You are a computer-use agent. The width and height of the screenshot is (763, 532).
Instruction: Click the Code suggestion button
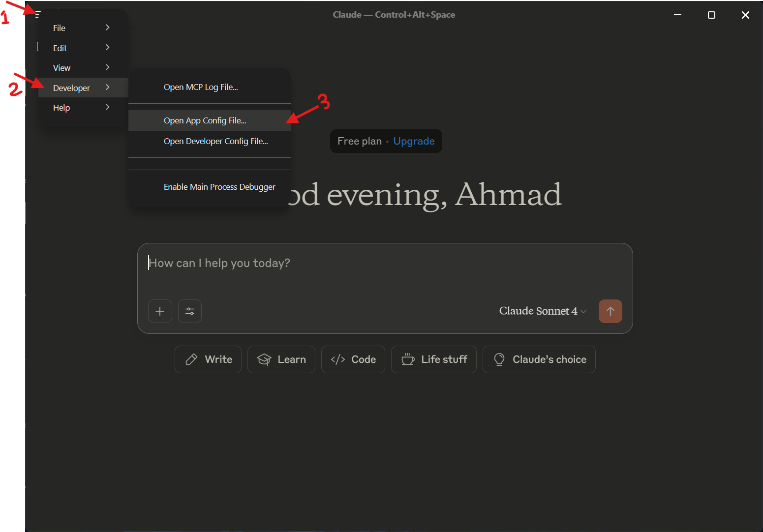click(353, 359)
